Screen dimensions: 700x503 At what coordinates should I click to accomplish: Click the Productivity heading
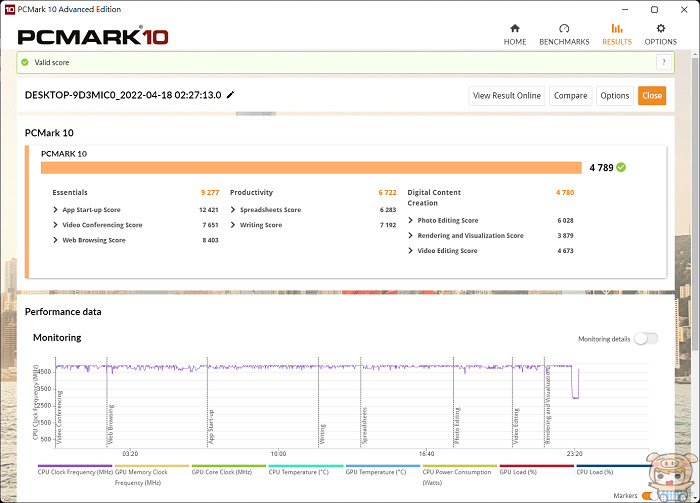(251, 192)
